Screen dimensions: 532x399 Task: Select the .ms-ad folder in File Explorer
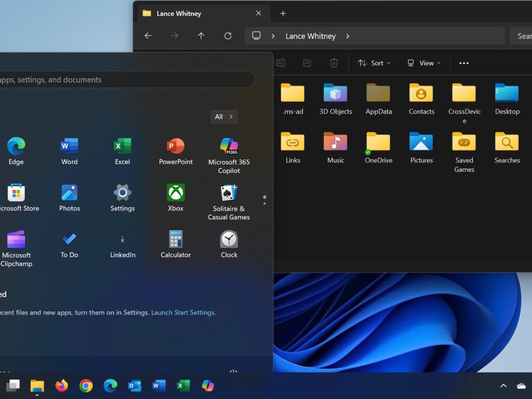[293, 99]
